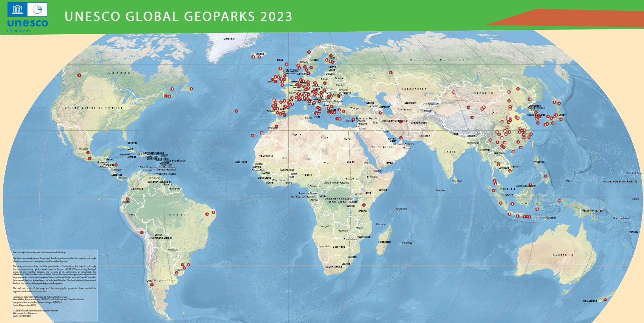Image resolution: width=644 pixels, height=323 pixels.
Task: Click the UNESCO temple logo icon
Action: pyautogui.click(x=17, y=9)
